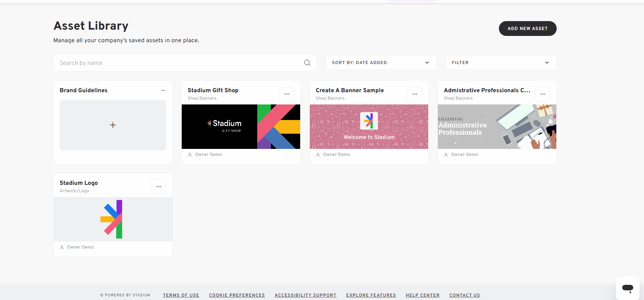Click Shop Banners label under Admistrative Professionals
The width and height of the screenshot is (644, 300).
[458, 98]
